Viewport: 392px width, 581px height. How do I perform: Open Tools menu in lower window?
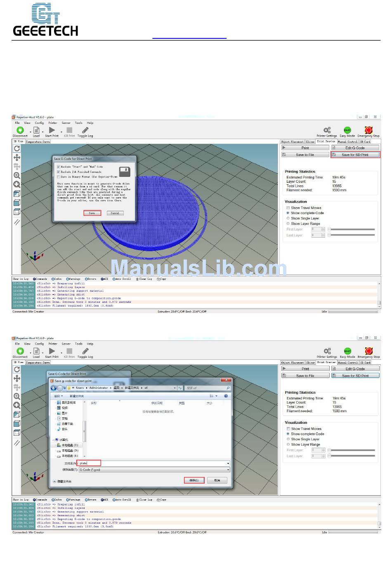point(78,344)
